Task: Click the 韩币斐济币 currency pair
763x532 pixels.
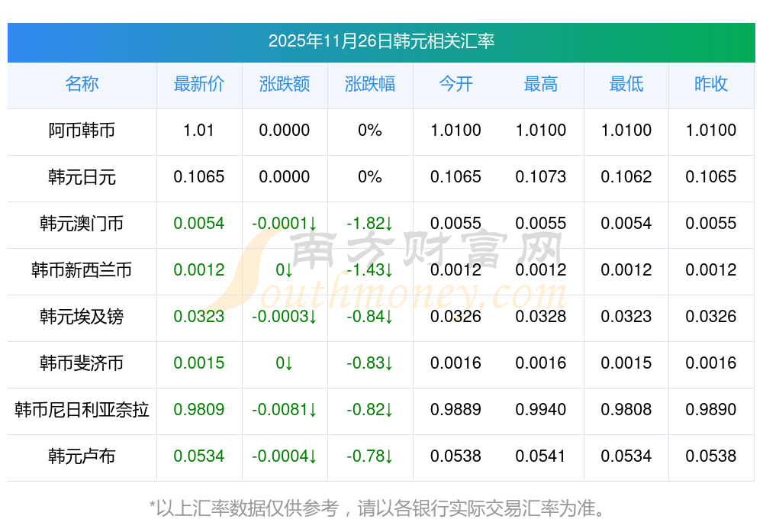Action: coord(82,363)
